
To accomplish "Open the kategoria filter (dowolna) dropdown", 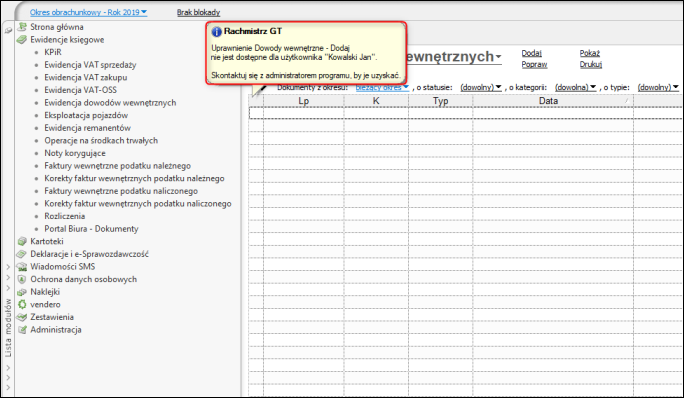I will [575, 87].
